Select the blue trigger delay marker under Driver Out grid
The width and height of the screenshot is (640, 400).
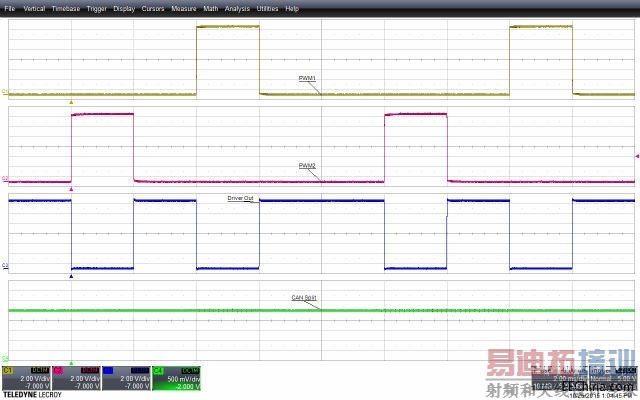tap(71, 276)
